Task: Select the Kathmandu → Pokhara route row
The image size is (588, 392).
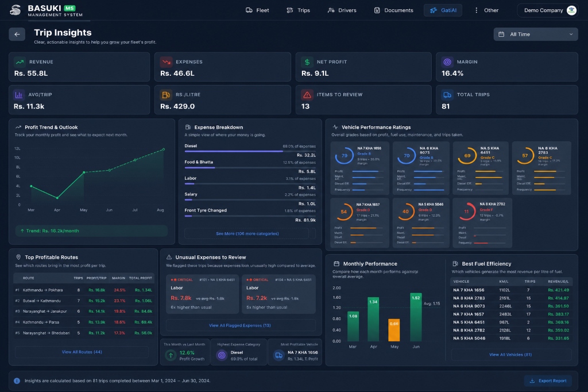Action: point(84,290)
